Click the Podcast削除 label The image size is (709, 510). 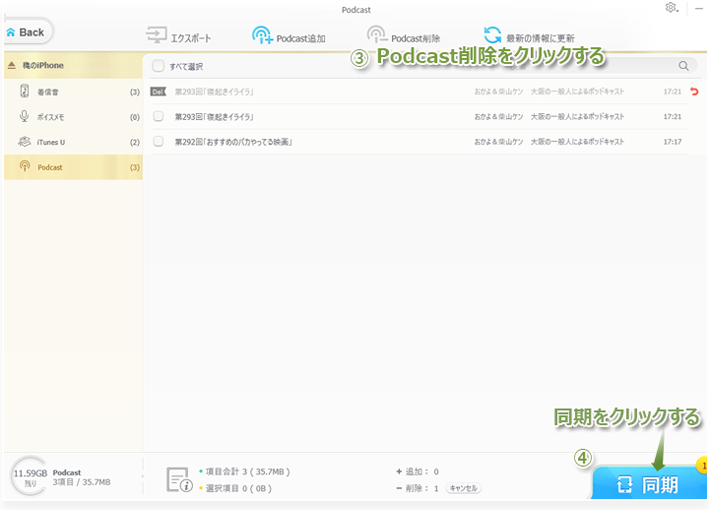coord(416,38)
